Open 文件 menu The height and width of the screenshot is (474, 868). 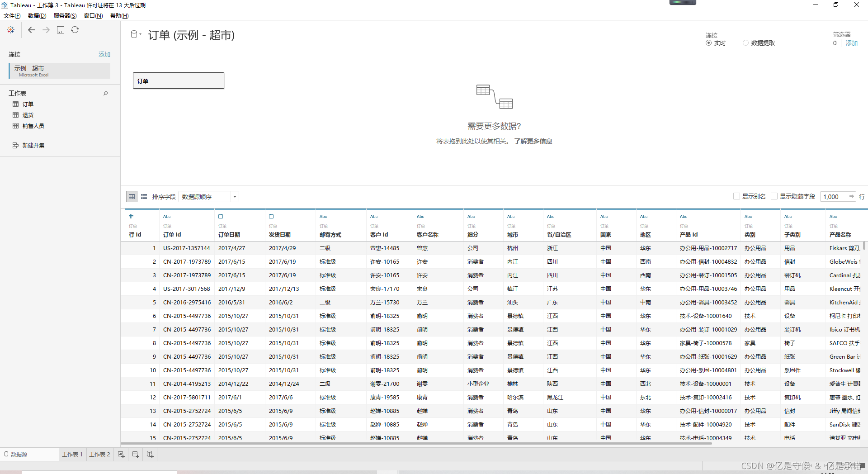[12, 16]
